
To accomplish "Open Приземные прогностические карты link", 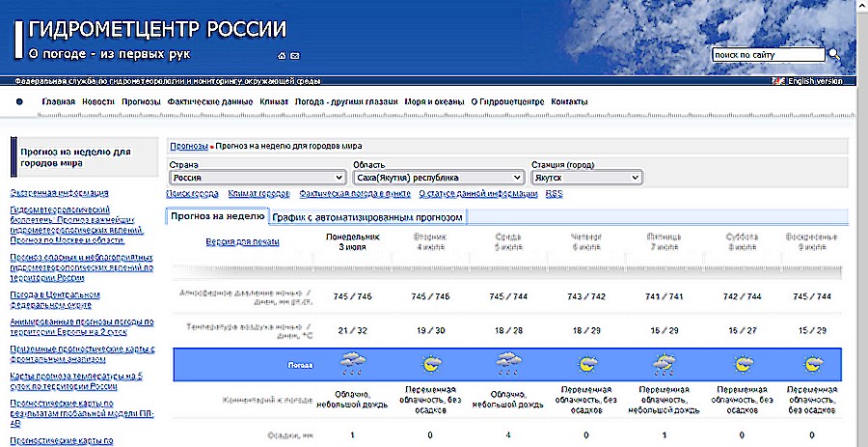I will (83, 354).
